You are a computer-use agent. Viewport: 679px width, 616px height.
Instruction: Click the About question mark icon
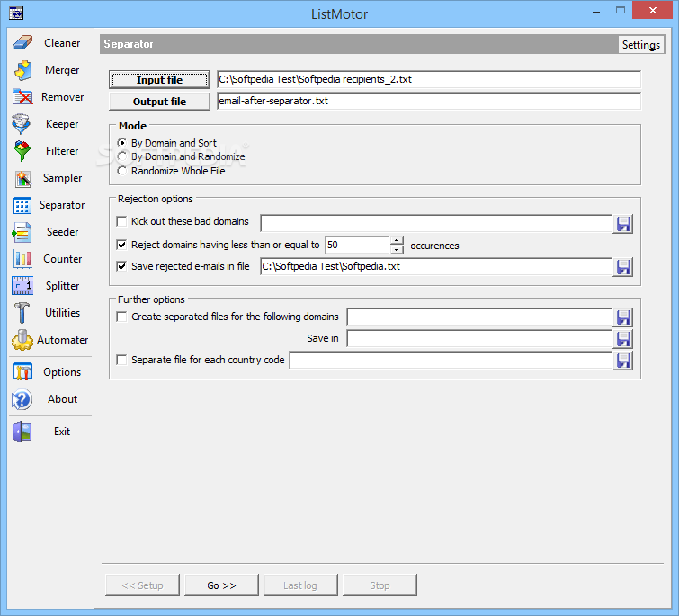[22, 399]
